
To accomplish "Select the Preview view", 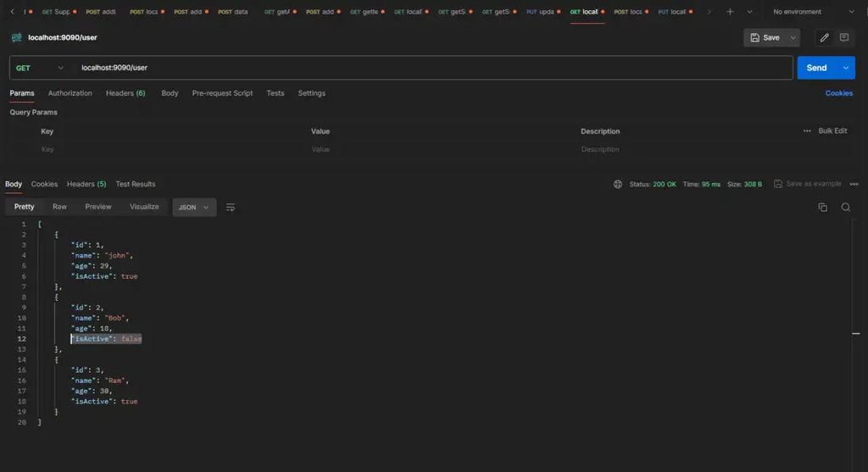I will point(98,207).
